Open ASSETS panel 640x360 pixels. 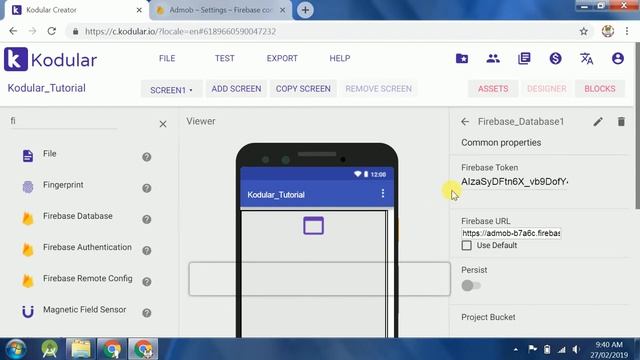point(493,89)
